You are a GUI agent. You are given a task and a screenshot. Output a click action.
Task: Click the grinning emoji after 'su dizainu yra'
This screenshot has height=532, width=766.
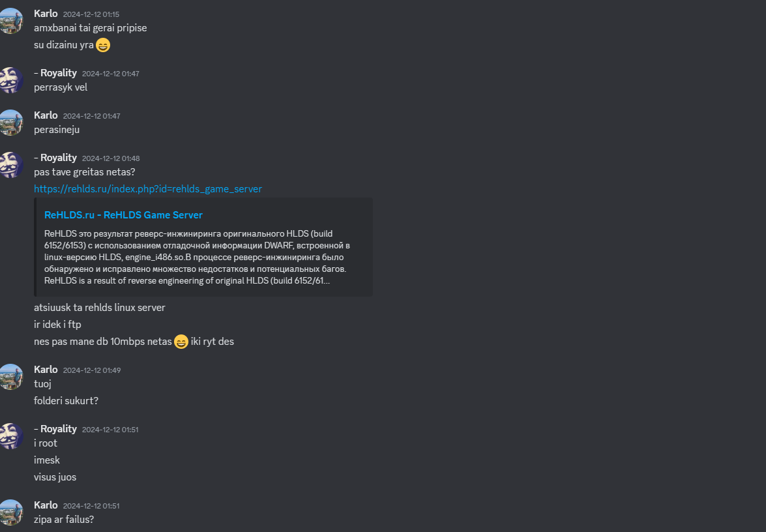click(102, 46)
